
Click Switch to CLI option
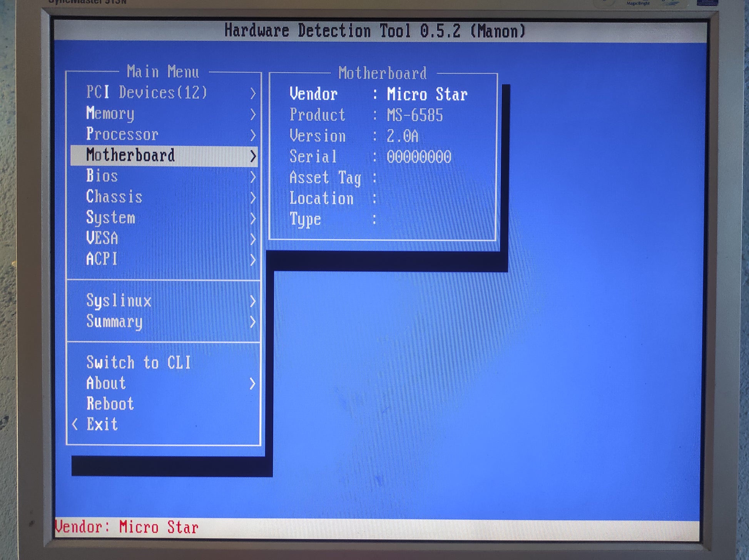[x=139, y=363]
